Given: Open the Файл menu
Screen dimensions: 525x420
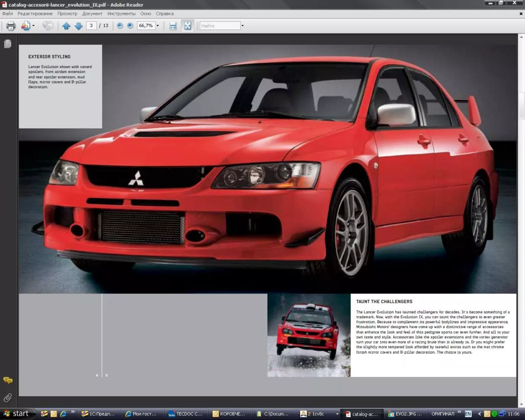Looking at the screenshot, I should click(x=8, y=14).
